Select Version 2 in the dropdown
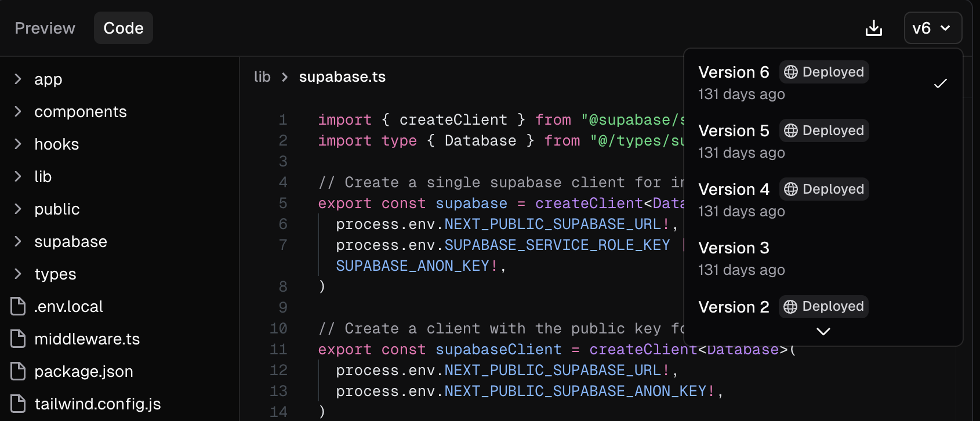The height and width of the screenshot is (421, 980). [x=823, y=306]
